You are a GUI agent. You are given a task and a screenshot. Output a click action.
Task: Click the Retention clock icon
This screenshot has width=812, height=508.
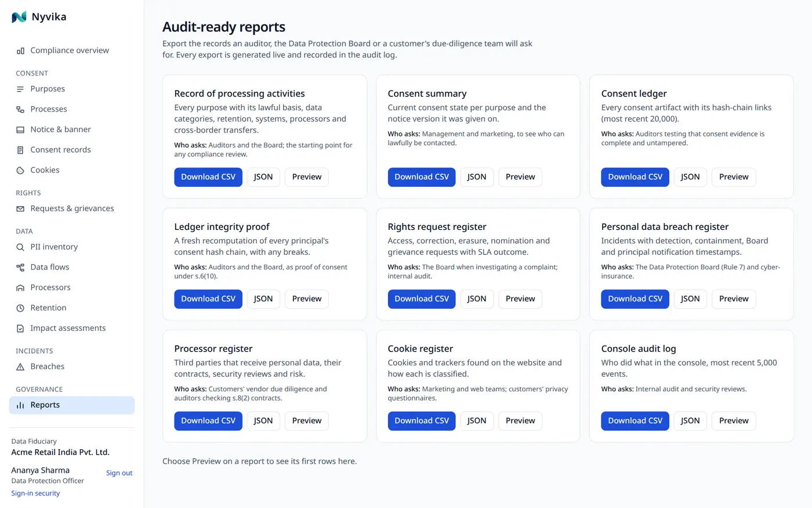20,308
